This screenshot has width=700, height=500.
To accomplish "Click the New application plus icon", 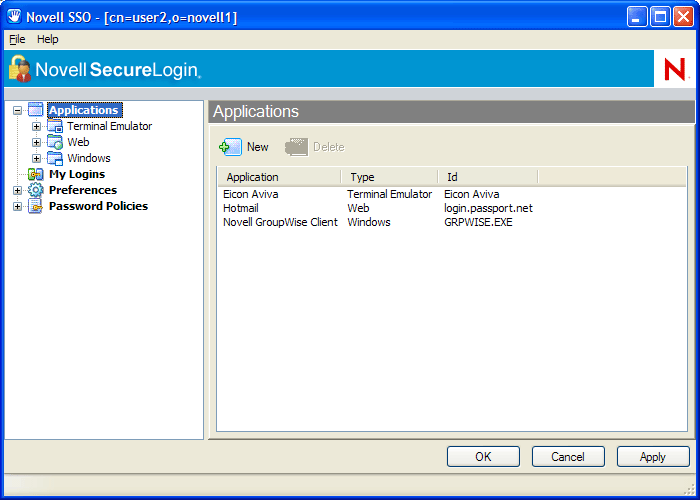I will coord(230,147).
